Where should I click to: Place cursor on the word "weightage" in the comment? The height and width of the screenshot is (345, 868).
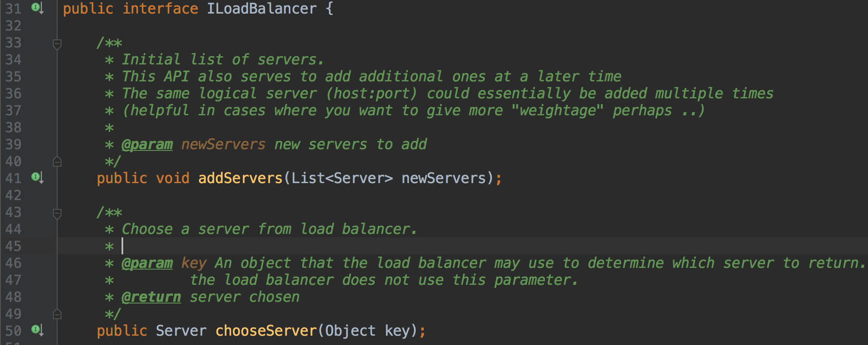(557, 111)
